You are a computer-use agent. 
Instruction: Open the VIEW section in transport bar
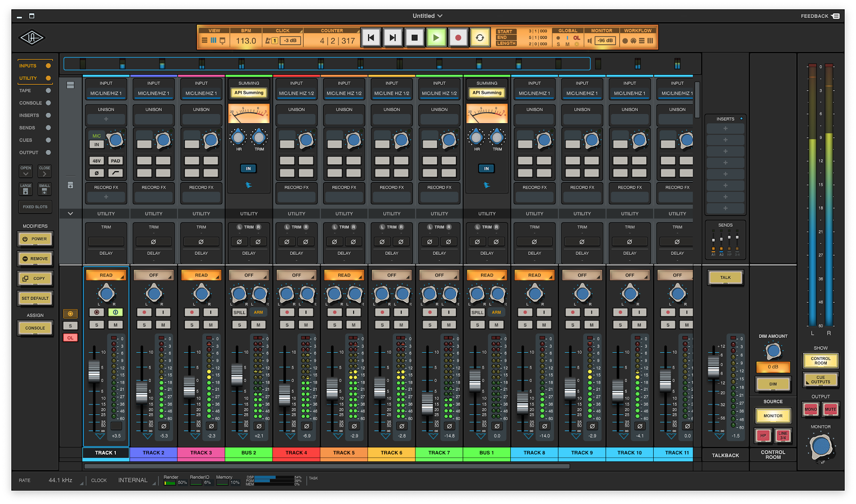214,30
